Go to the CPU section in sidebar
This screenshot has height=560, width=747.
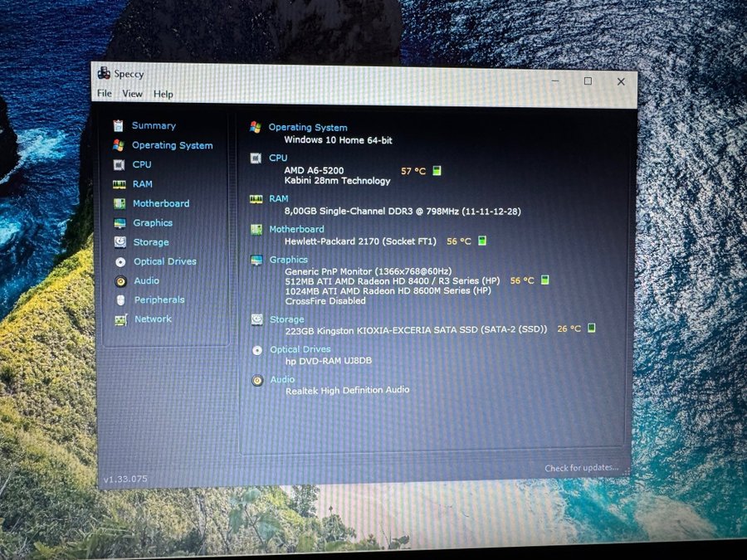click(142, 165)
